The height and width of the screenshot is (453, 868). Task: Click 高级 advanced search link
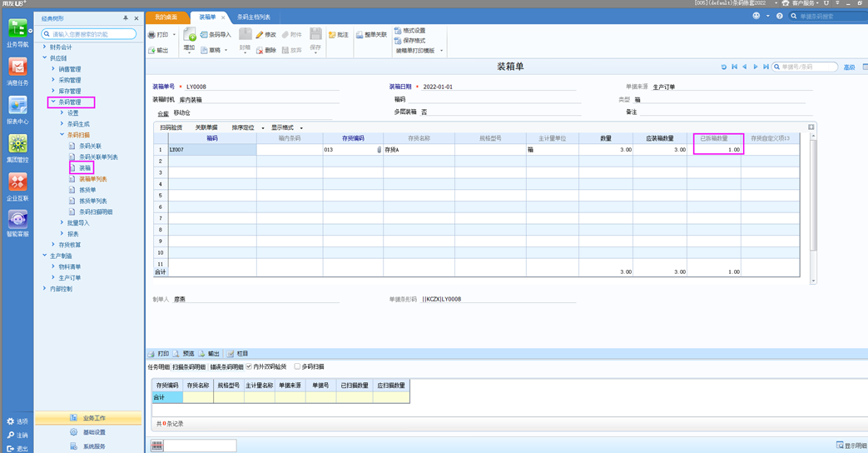[849, 67]
